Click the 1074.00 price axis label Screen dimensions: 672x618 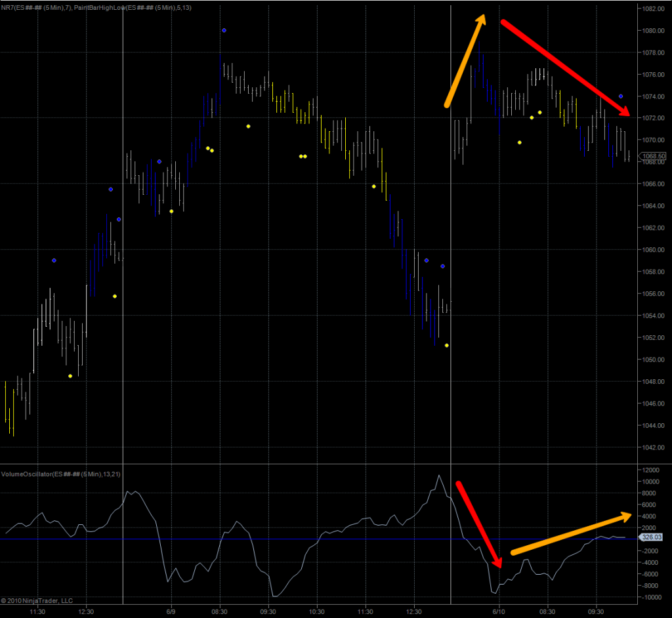click(x=653, y=96)
